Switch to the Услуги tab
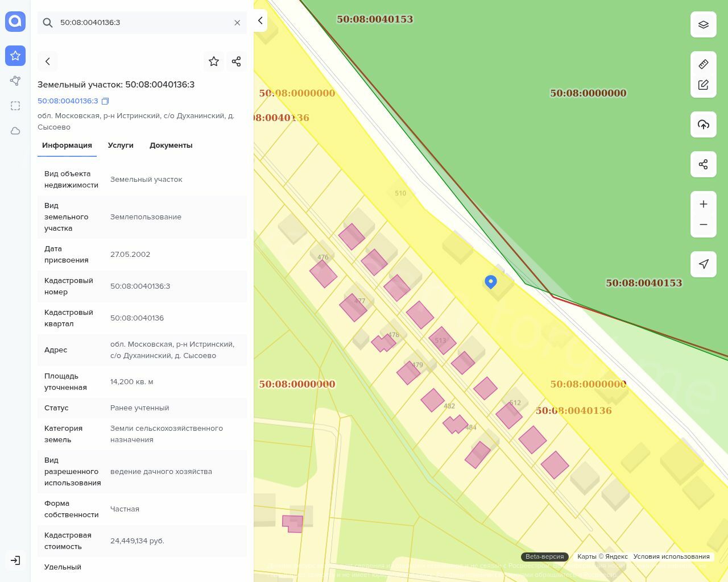The height and width of the screenshot is (582, 728). [121, 145]
